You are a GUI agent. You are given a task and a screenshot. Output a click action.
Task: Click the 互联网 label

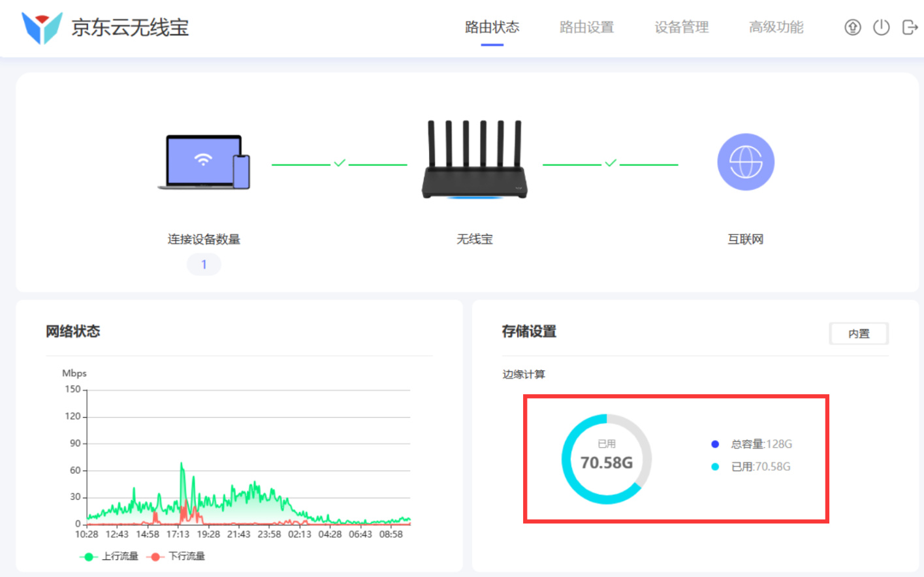click(746, 240)
